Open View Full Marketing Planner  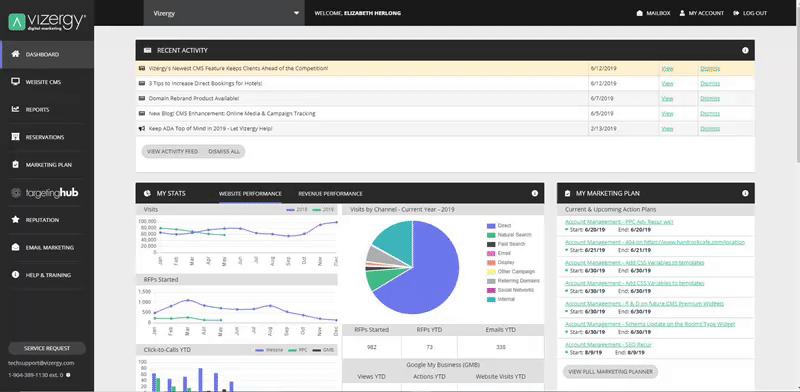[x=610, y=372]
